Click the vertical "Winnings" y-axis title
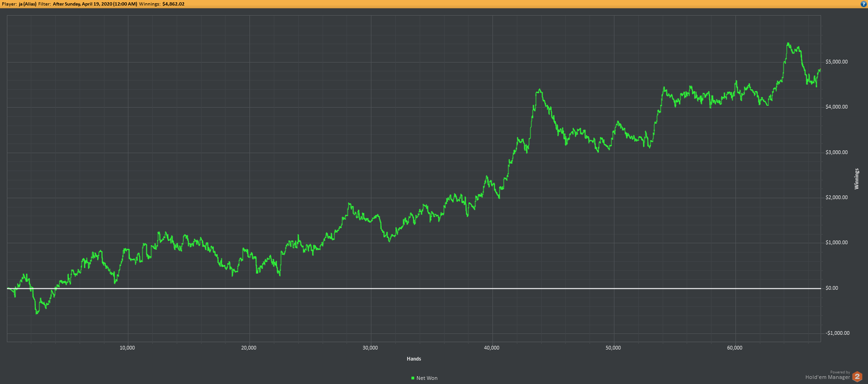 (x=856, y=179)
